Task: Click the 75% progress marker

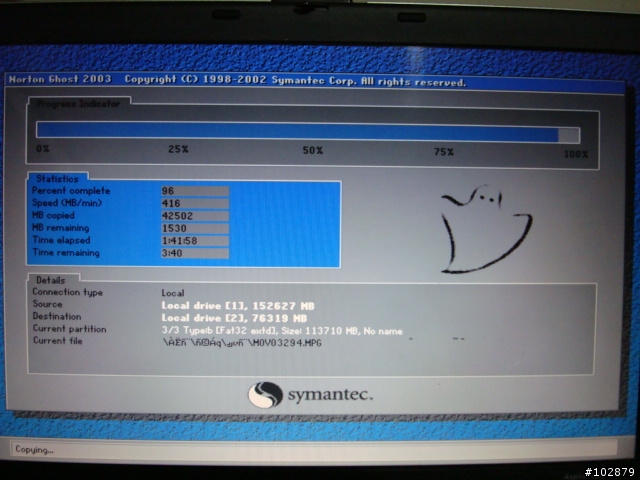Action: pos(444,152)
